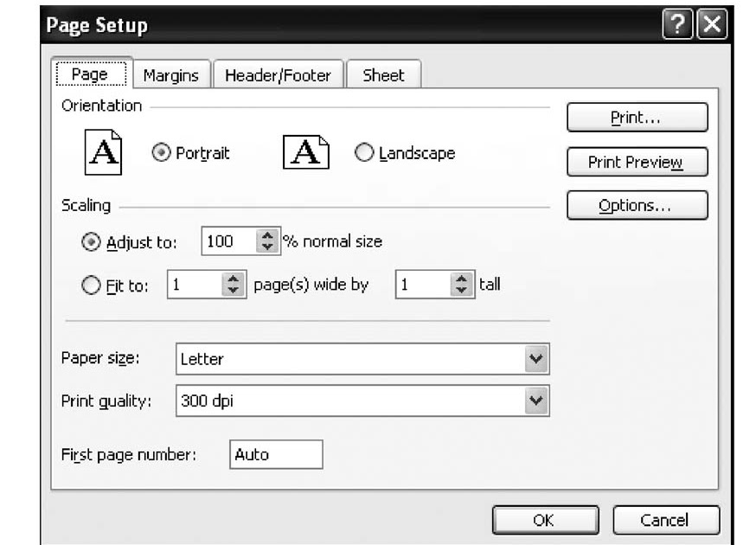756x545 pixels.
Task: Confirm settings with the OK button
Action: [545, 520]
